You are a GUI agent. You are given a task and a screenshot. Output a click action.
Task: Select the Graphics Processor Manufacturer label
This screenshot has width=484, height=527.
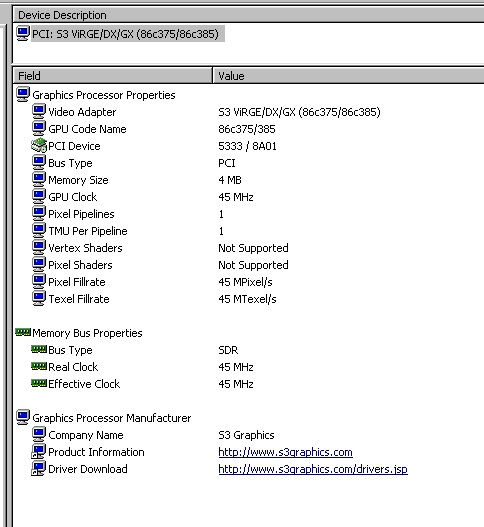point(112,418)
